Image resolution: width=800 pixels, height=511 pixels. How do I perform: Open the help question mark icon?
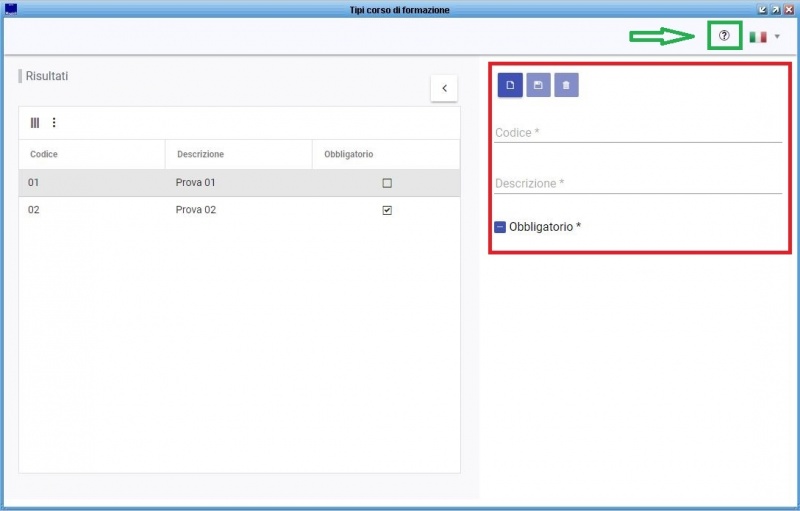[x=724, y=36]
